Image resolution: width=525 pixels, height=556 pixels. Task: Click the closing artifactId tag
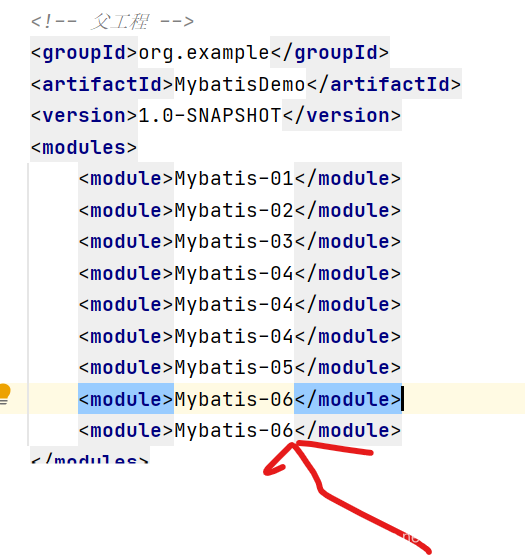pos(384,84)
